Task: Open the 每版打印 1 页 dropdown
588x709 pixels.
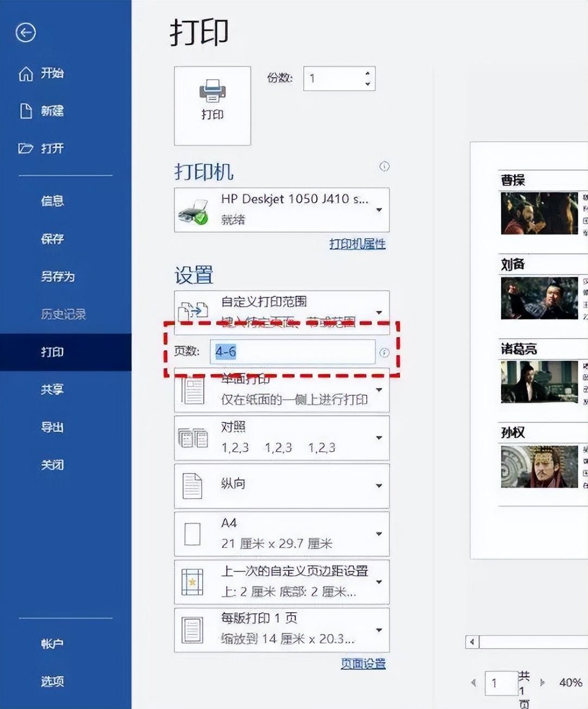Action: [x=282, y=630]
